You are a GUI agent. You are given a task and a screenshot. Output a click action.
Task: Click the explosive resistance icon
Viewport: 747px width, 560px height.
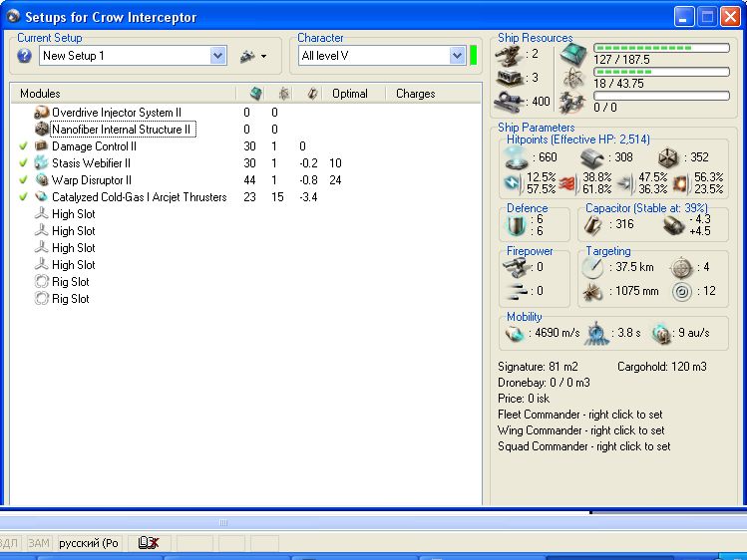(x=681, y=183)
